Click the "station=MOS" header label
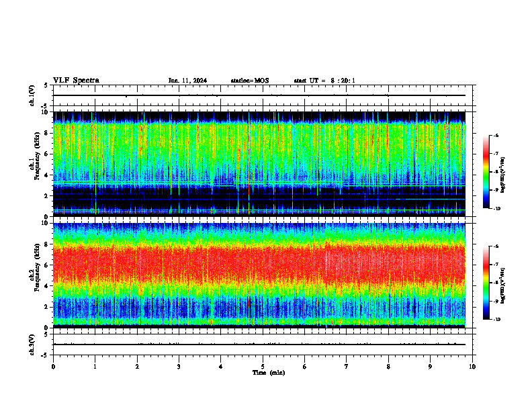The width and height of the screenshot is (532, 411). (x=250, y=81)
